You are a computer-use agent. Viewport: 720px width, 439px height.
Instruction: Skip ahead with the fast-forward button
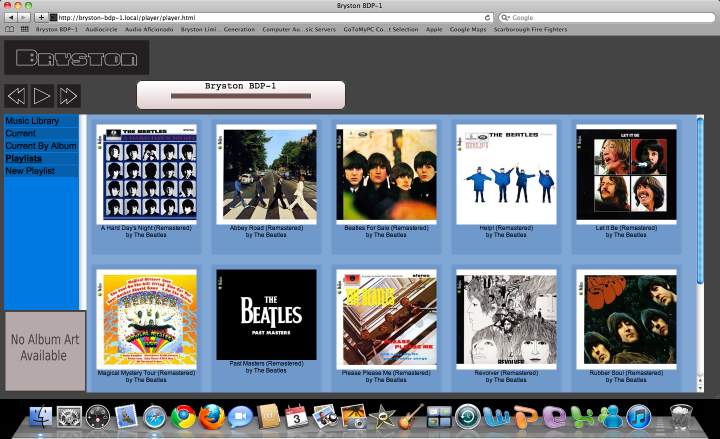pyautogui.click(x=68, y=96)
